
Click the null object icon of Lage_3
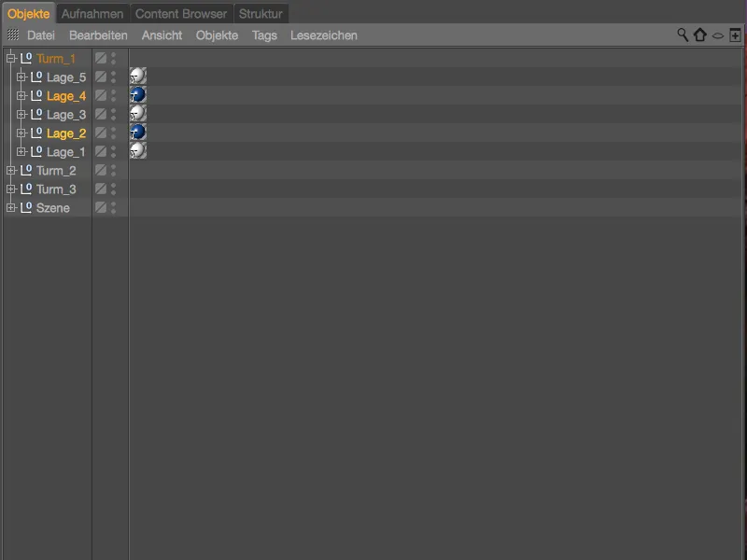click(x=36, y=114)
